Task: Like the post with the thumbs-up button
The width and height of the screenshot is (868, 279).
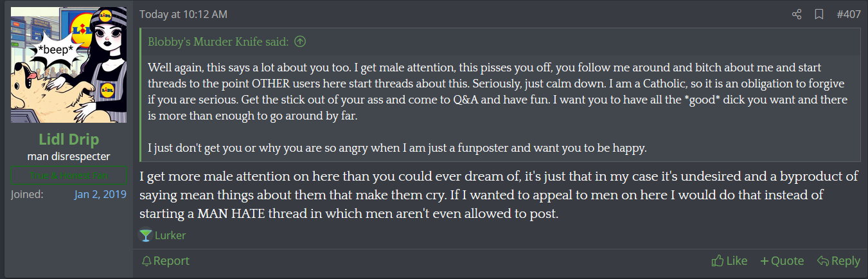Action: coord(729,260)
